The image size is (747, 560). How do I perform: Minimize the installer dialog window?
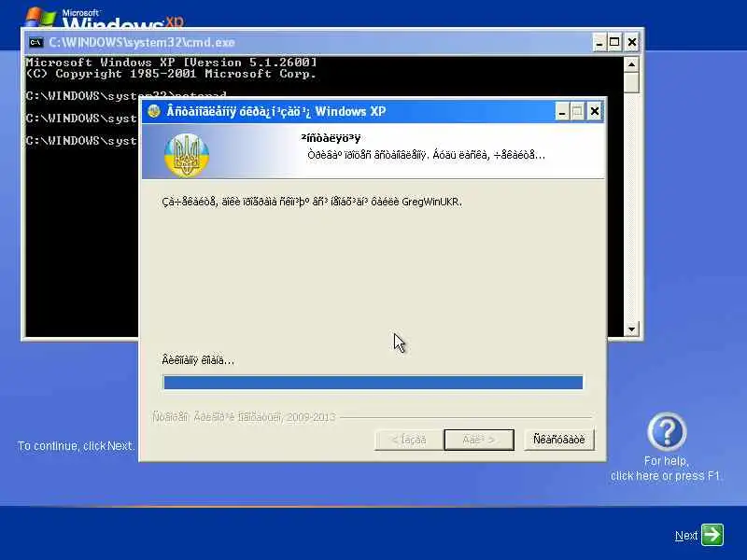tap(562, 111)
